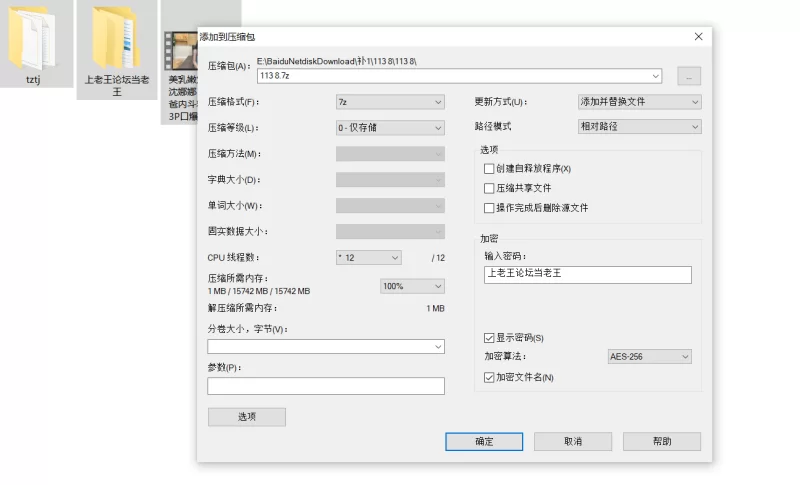Confirm with the 确定 button
The image size is (800, 485).
click(484, 442)
